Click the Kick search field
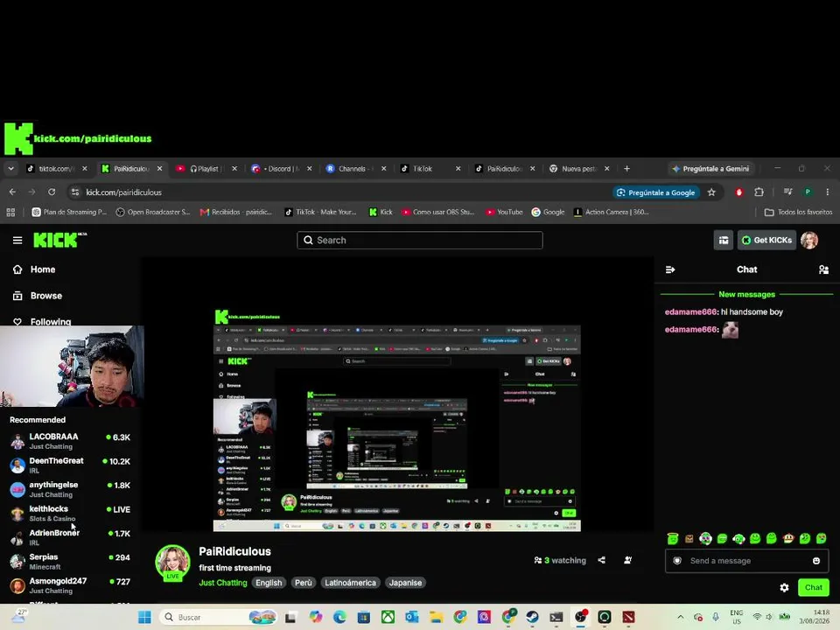 pos(419,240)
